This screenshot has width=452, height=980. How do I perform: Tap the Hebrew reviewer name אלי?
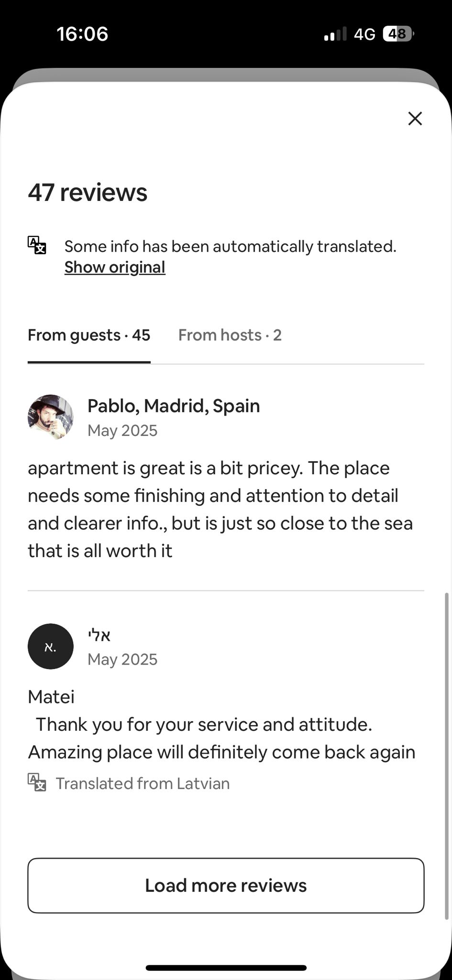(99, 635)
